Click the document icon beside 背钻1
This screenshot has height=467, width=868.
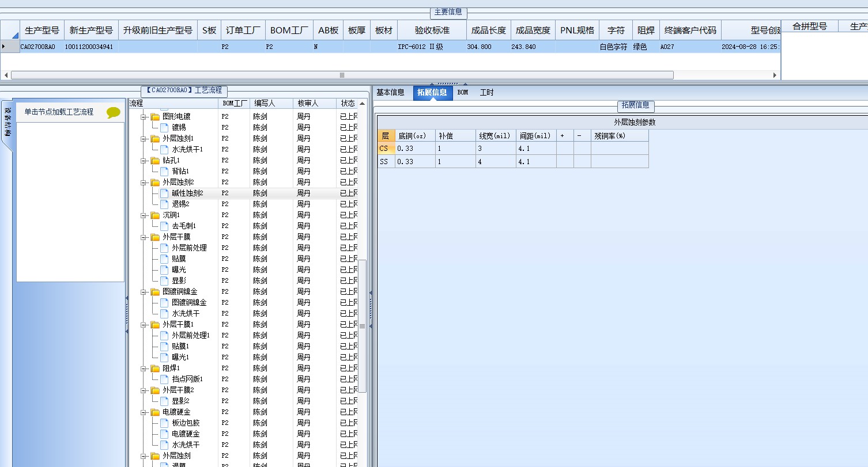(165, 171)
